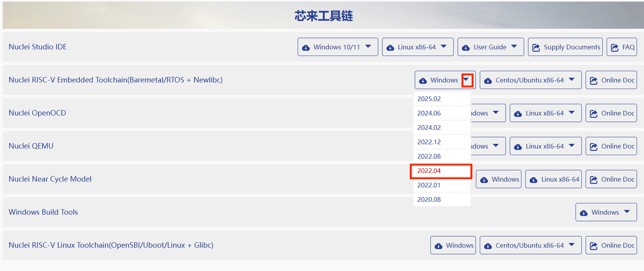This screenshot has width=644, height=271.
Task: Expand Nuclei Studio Linux x86-64 dropdown arrow
Action: 443,47
